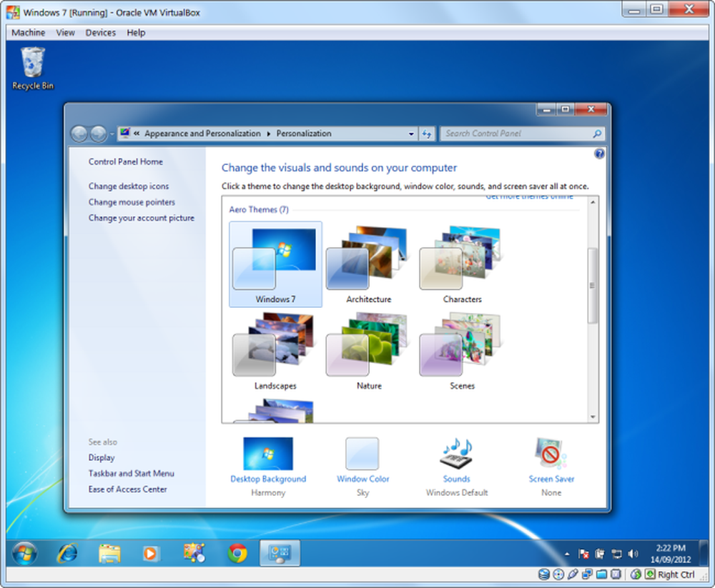Click the themes list scrollbar thumb

[592, 285]
